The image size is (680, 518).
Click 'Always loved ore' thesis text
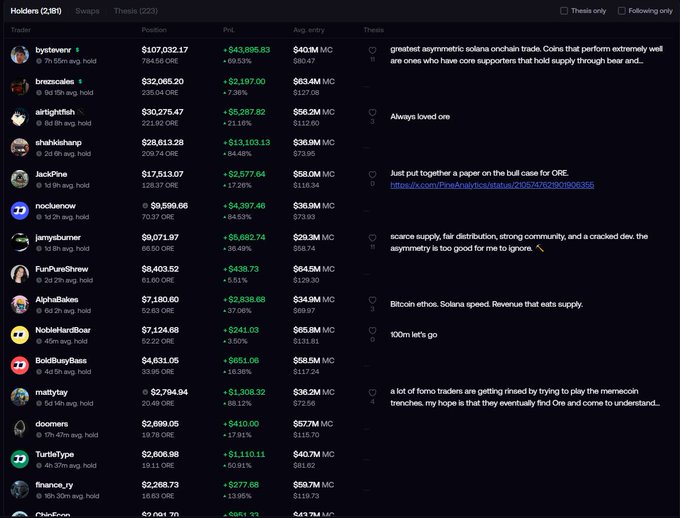(x=420, y=117)
